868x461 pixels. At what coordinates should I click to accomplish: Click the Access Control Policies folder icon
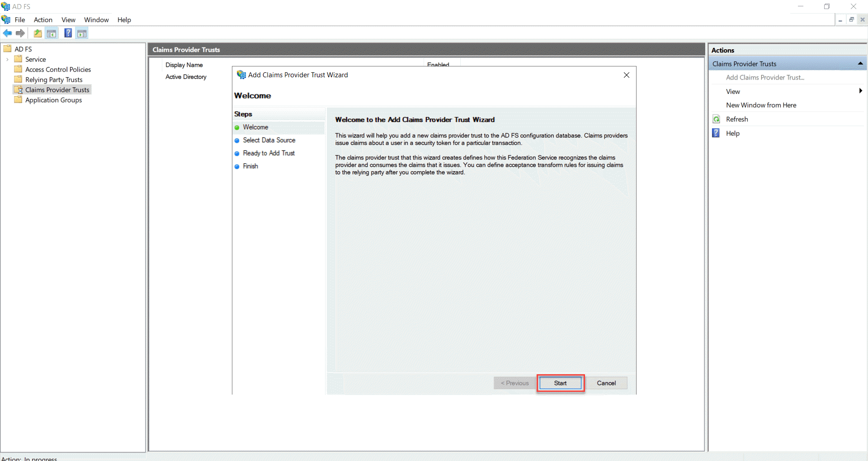point(18,69)
